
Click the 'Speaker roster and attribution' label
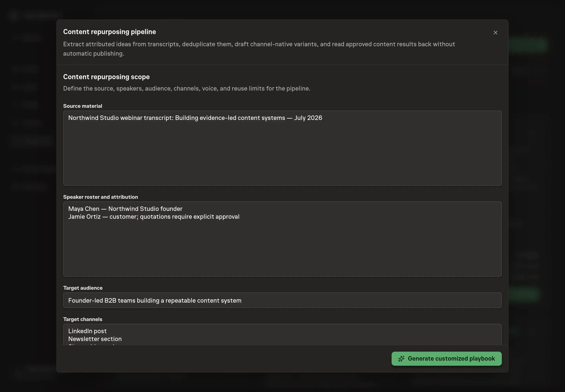point(100,197)
